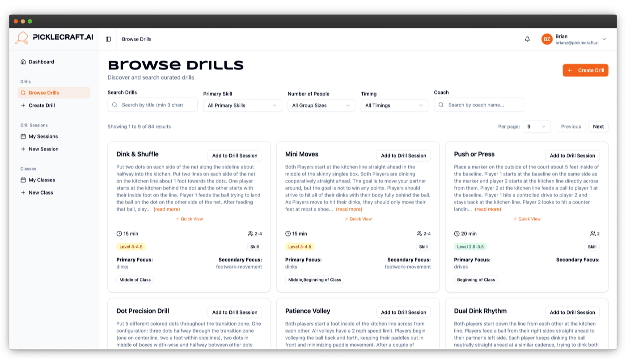The height and width of the screenshot is (364, 626).
Task: Focus the Search Drills title input
Action: [x=152, y=105]
